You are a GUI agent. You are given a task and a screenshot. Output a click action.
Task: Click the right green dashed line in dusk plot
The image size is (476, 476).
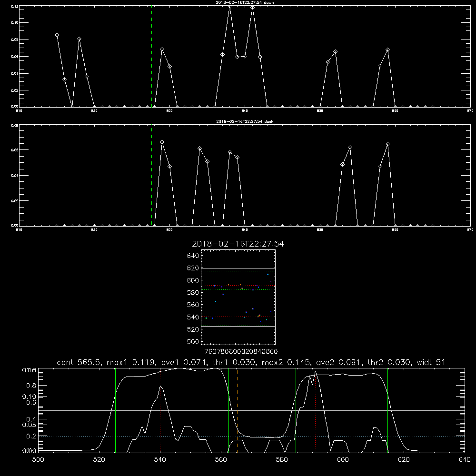(x=263, y=176)
